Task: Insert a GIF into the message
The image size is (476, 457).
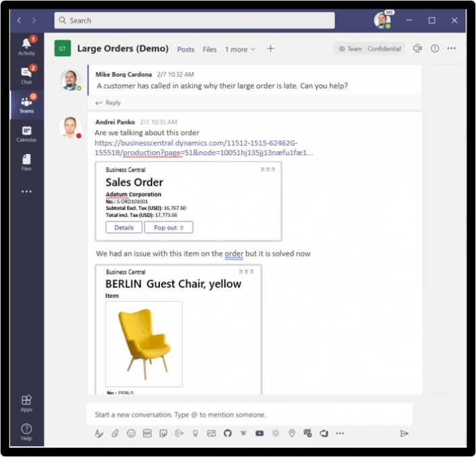Action: click(x=147, y=433)
